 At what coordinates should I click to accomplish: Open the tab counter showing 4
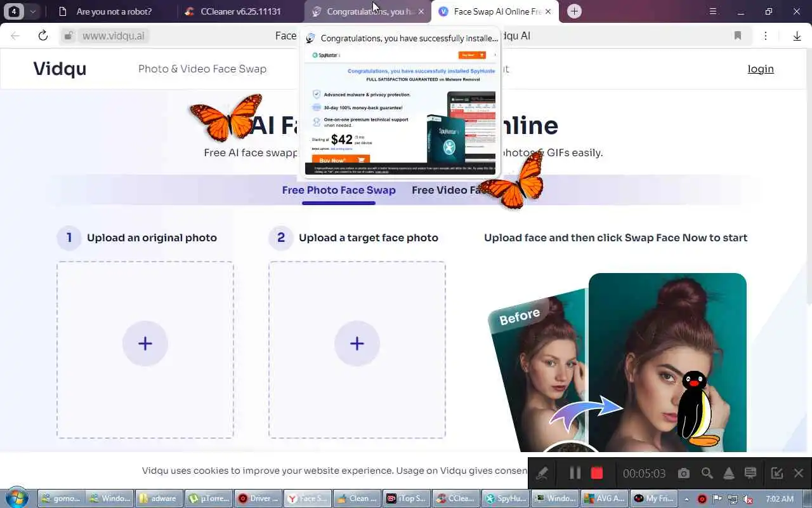[14, 11]
